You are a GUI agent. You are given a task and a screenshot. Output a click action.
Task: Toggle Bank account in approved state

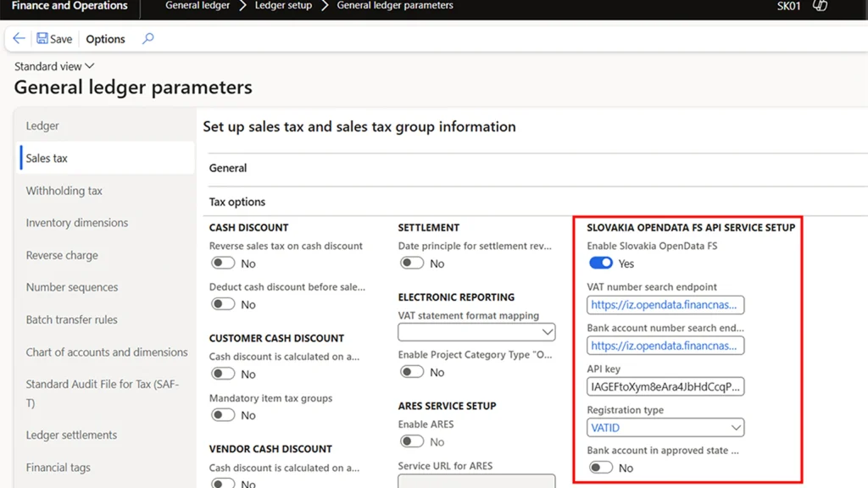(x=601, y=468)
